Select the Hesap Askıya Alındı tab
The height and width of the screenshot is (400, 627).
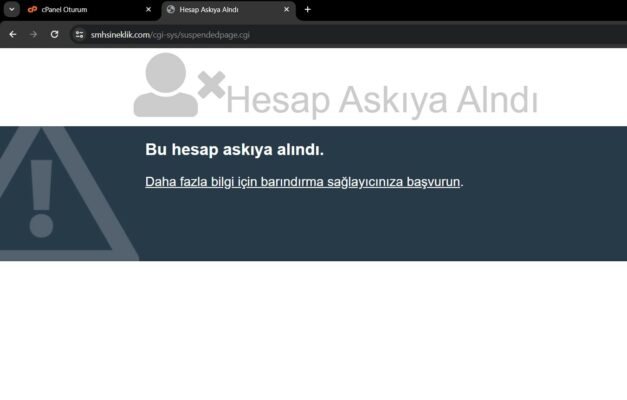pos(220,10)
